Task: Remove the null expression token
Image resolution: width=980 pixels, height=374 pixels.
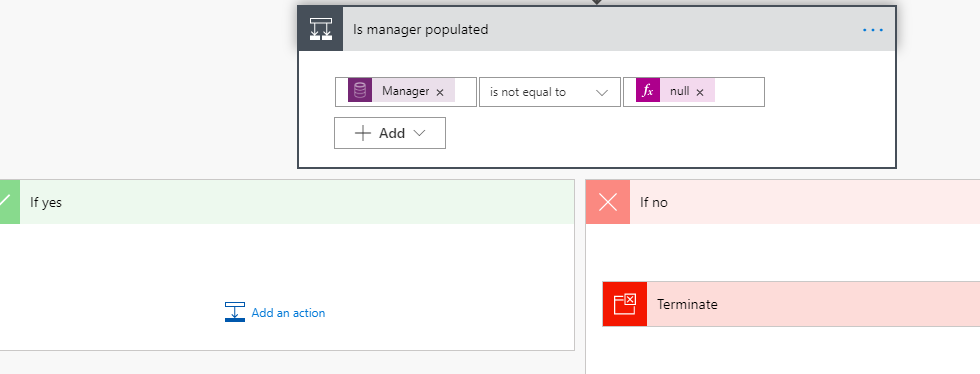Action: coord(700,92)
